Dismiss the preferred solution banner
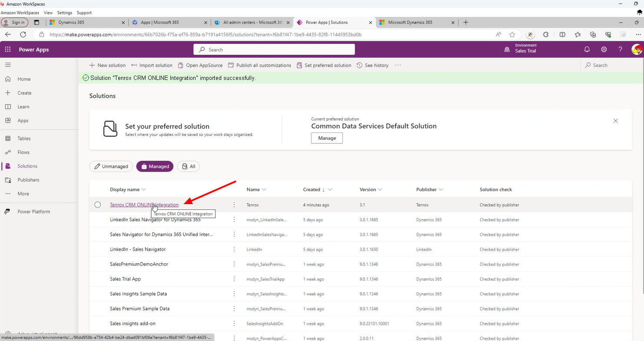The width and height of the screenshot is (644, 341). click(x=616, y=121)
